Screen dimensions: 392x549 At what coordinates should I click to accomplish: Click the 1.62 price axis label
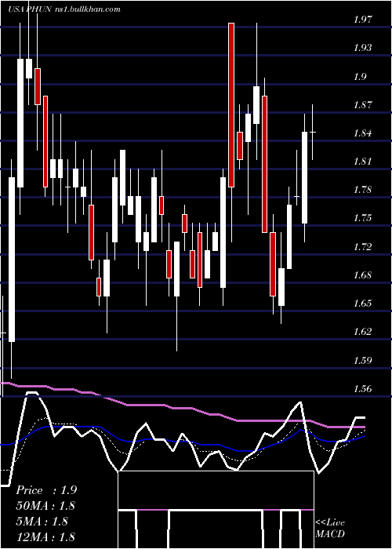362,332
